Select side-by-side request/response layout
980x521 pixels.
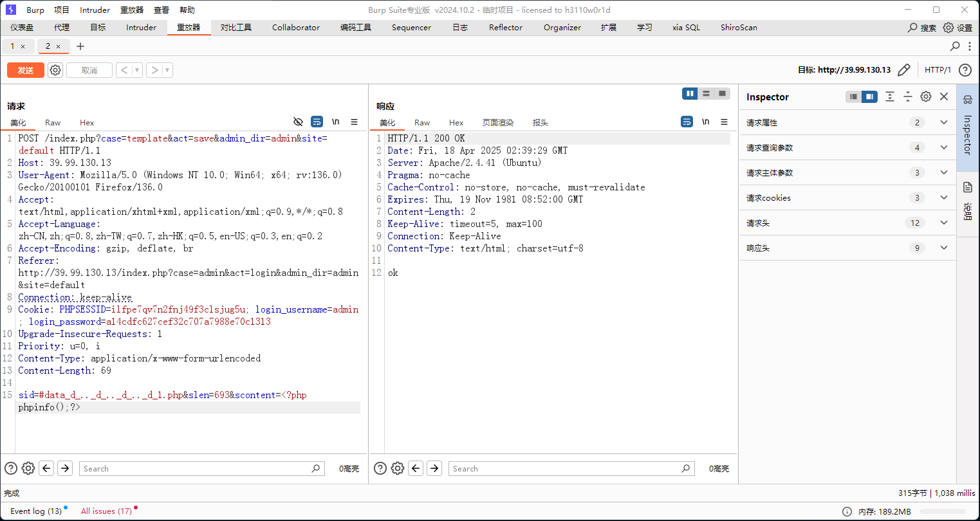(x=690, y=94)
